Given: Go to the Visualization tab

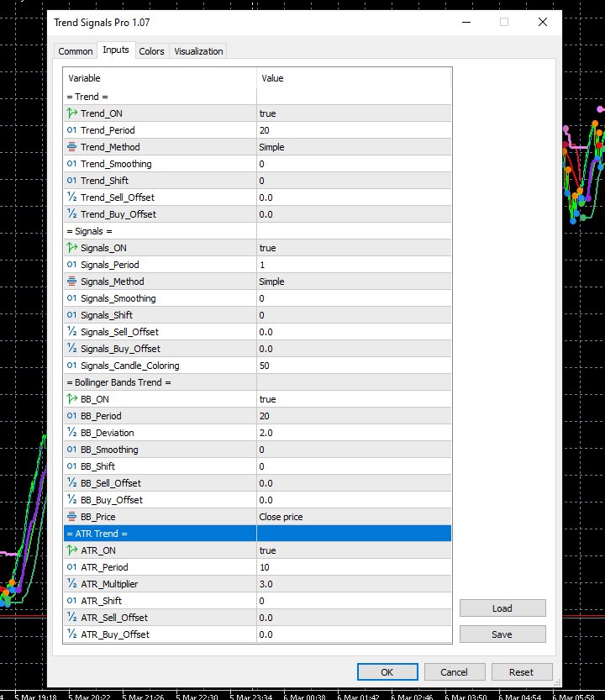Looking at the screenshot, I should [198, 51].
